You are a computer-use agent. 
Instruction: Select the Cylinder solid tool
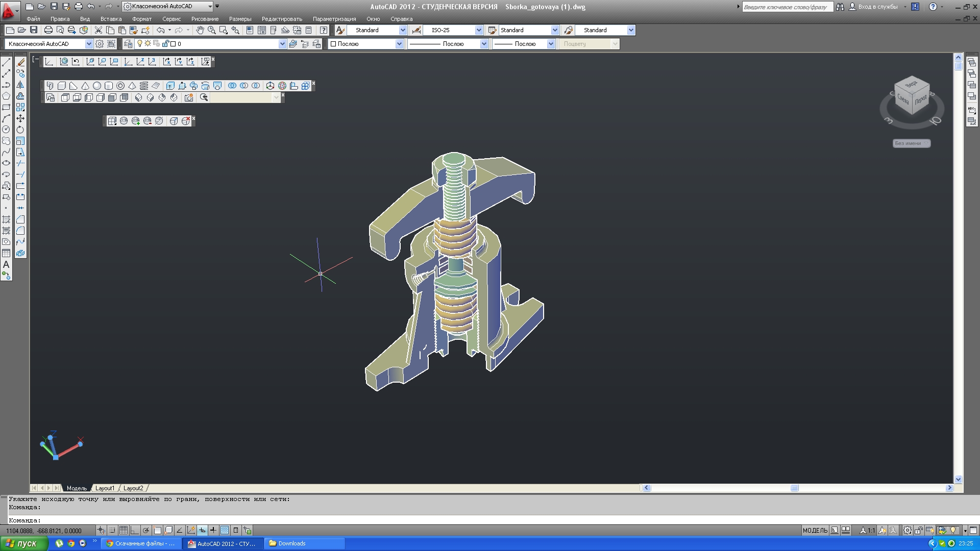pos(109,86)
